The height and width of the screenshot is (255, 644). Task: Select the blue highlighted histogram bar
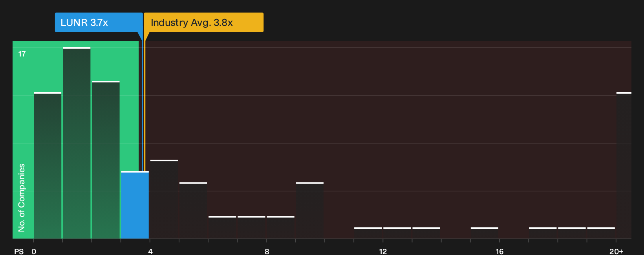[135, 205]
